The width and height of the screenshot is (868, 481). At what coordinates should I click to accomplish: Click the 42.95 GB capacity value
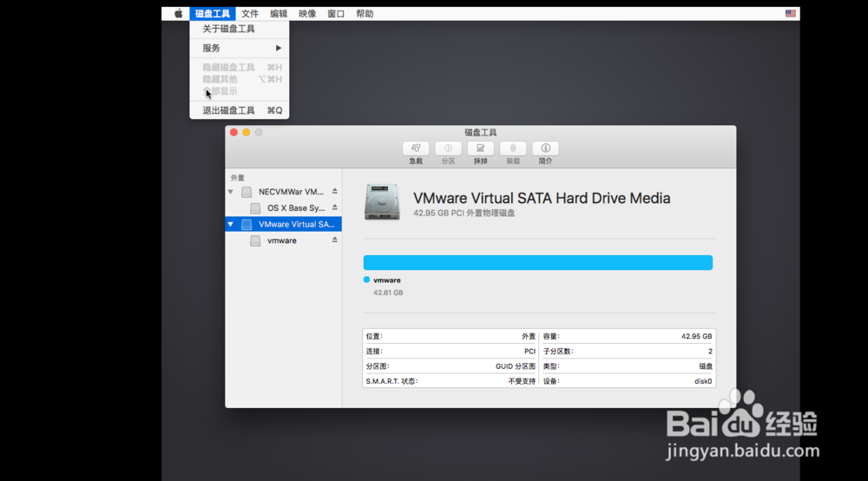tap(696, 337)
